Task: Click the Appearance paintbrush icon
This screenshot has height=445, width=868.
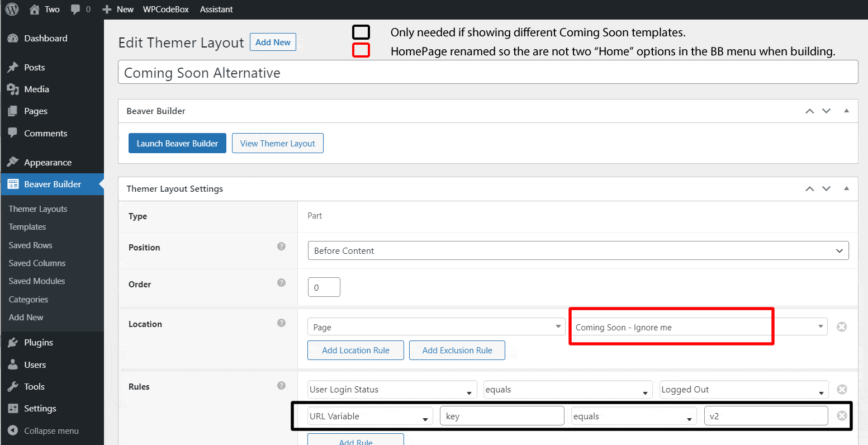Action: pos(12,162)
